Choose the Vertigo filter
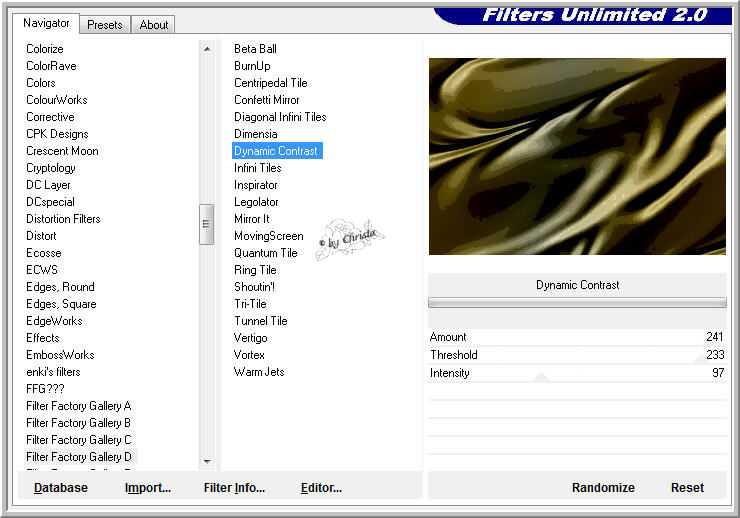 point(251,338)
